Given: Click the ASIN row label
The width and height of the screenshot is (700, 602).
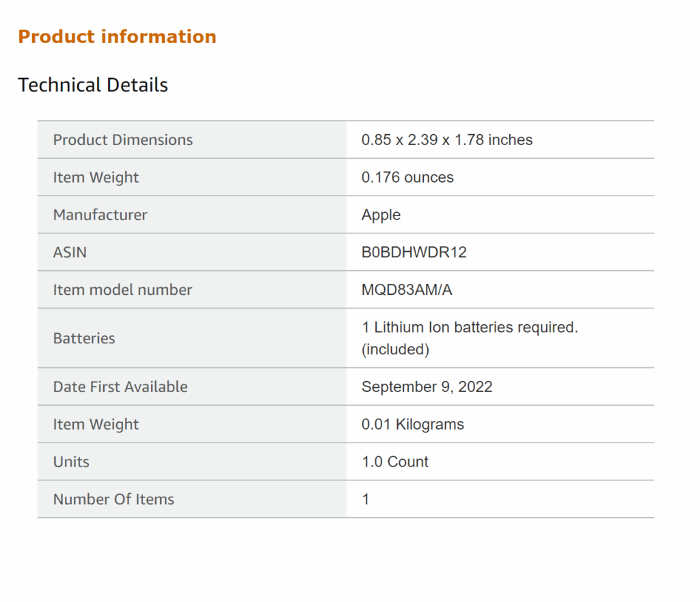Looking at the screenshot, I should pos(70,252).
